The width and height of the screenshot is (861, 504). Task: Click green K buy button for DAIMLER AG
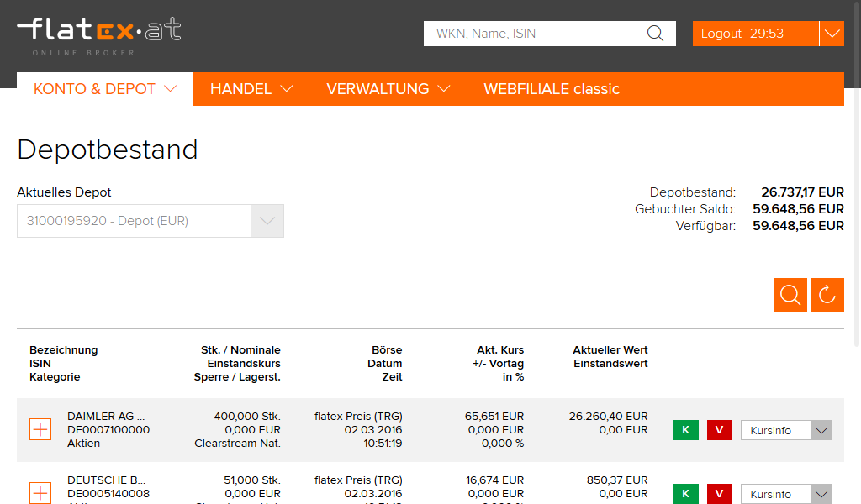[686, 430]
